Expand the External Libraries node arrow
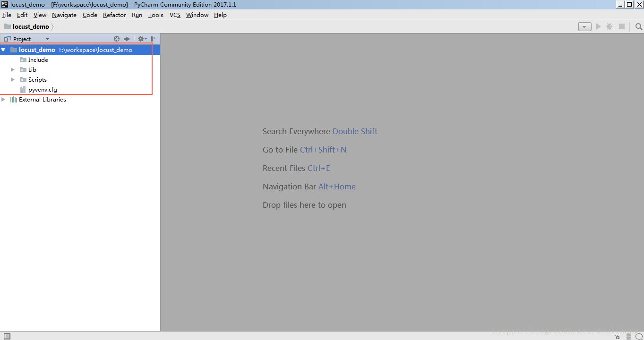The width and height of the screenshot is (644, 340). point(3,99)
